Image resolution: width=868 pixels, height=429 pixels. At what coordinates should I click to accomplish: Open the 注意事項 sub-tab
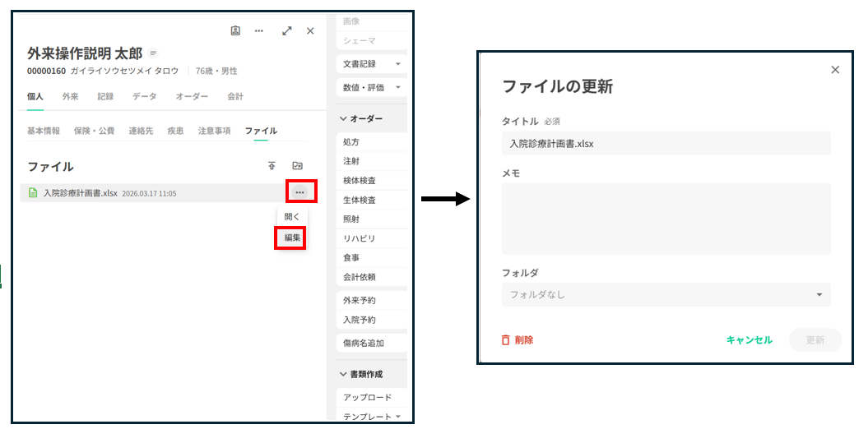(214, 131)
